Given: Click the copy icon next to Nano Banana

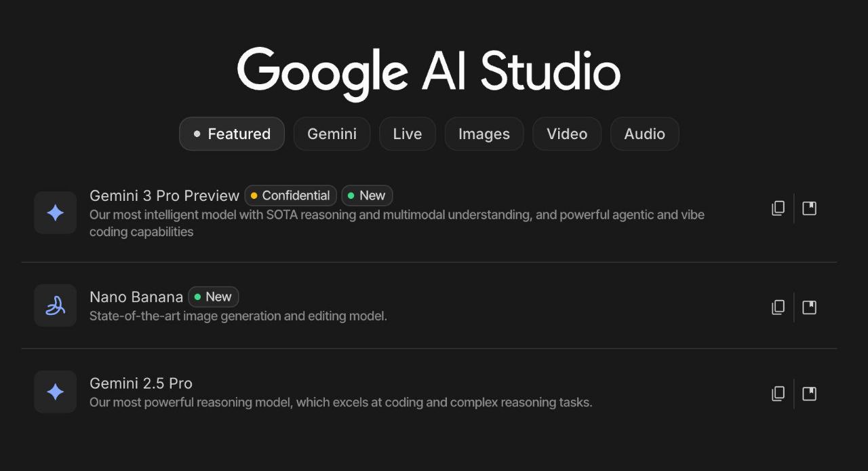Looking at the screenshot, I should tap(778, 307).
